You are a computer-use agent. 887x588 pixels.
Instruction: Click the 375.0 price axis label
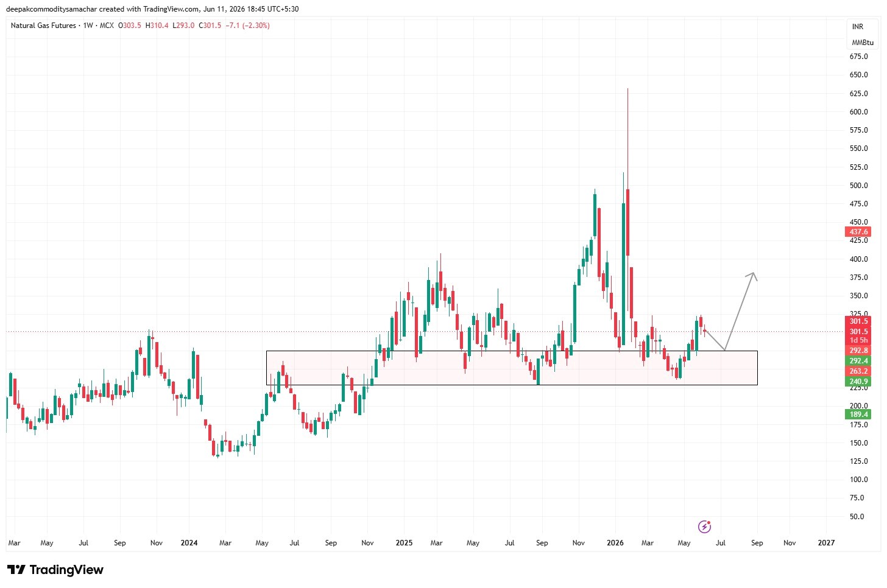[858, 278]
